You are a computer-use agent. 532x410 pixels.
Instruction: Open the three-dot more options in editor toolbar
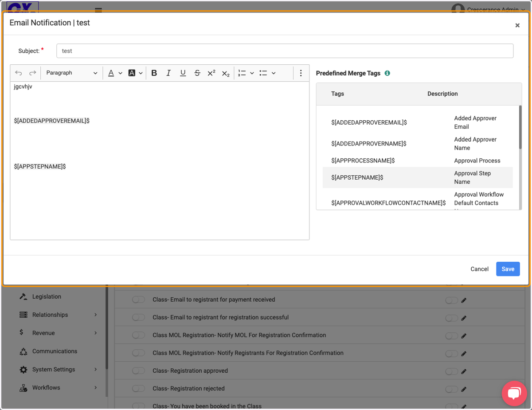pyautogui.click(x=301, y=73)
